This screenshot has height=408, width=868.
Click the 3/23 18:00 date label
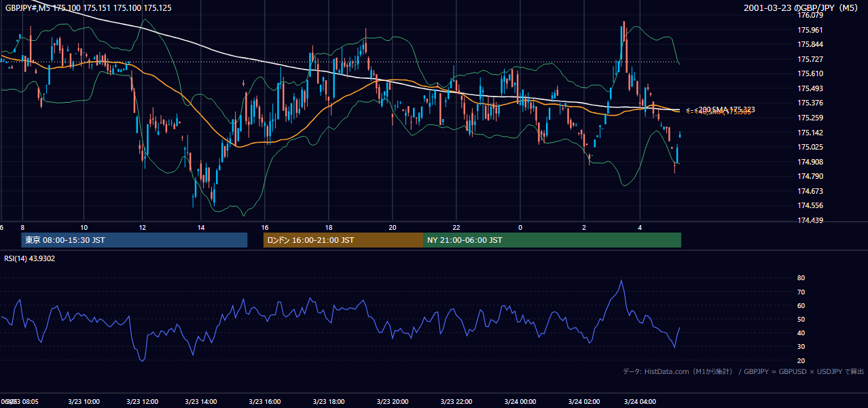pos(328,402)
